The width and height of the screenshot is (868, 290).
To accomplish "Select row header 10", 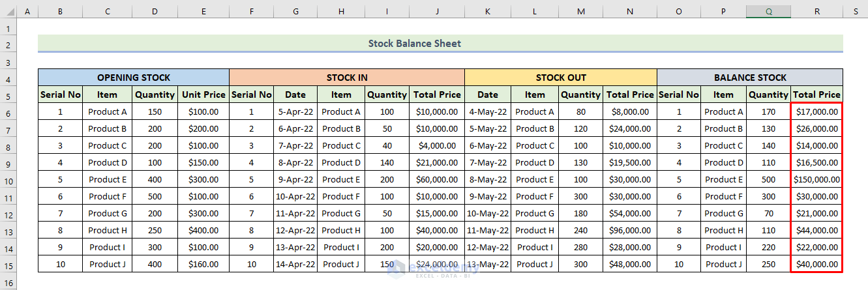I will point(8,179).
